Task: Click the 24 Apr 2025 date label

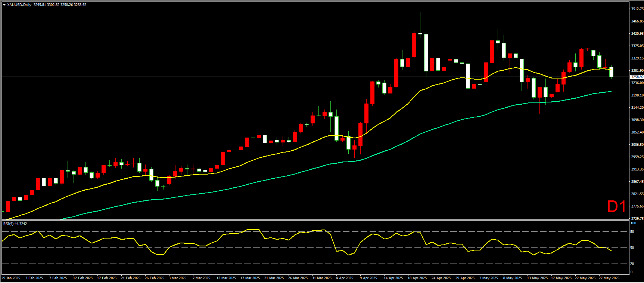Action: (441, 278)
